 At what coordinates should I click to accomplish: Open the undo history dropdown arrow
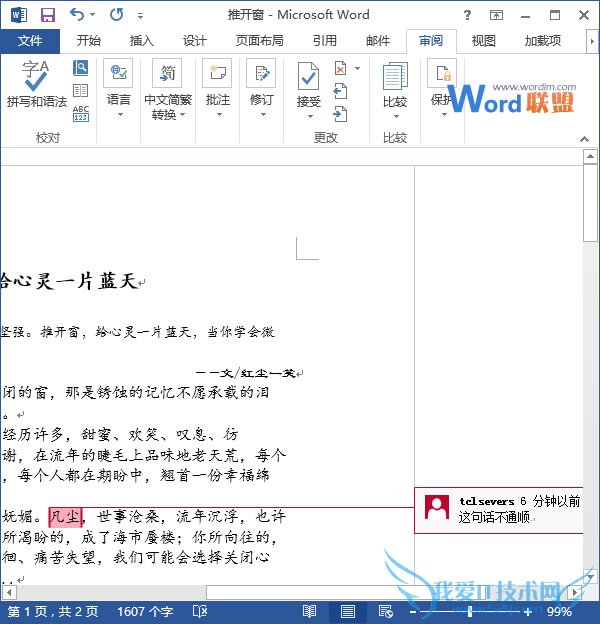pos(93,15)
